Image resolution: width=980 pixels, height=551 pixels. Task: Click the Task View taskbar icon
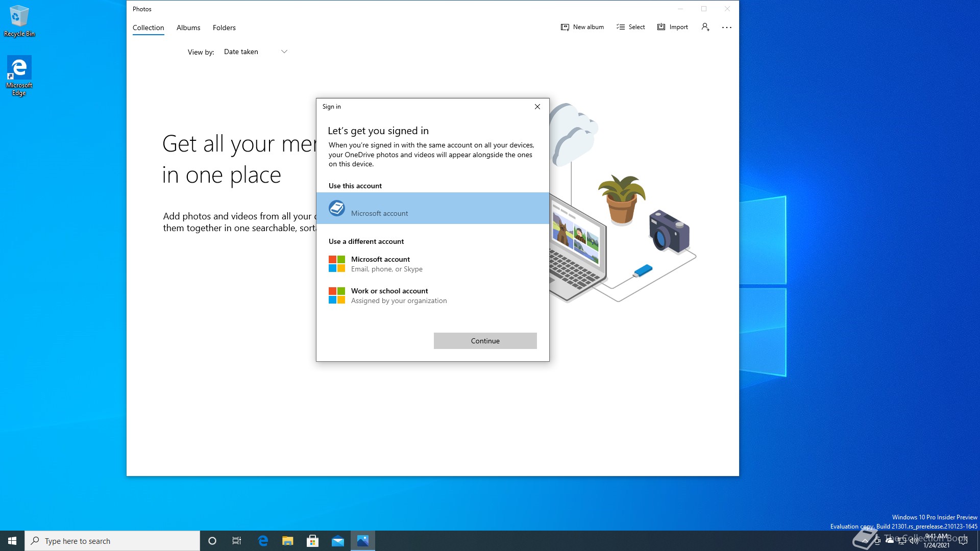237,541
